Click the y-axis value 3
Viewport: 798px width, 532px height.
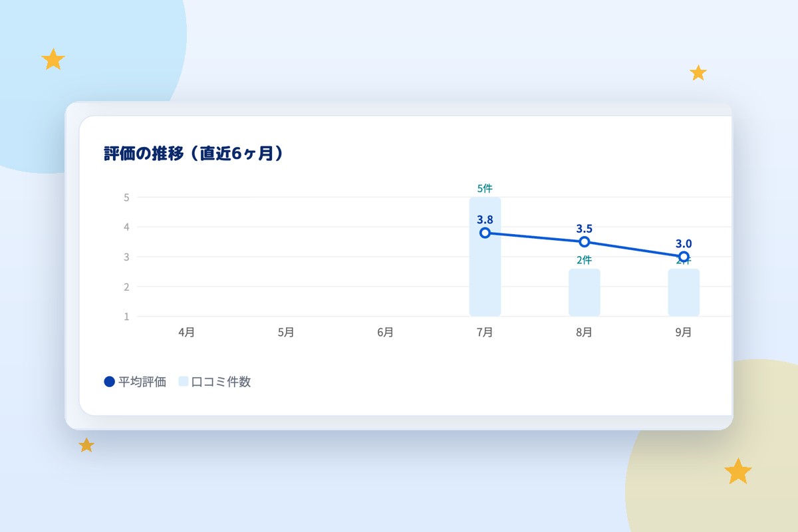126,257
